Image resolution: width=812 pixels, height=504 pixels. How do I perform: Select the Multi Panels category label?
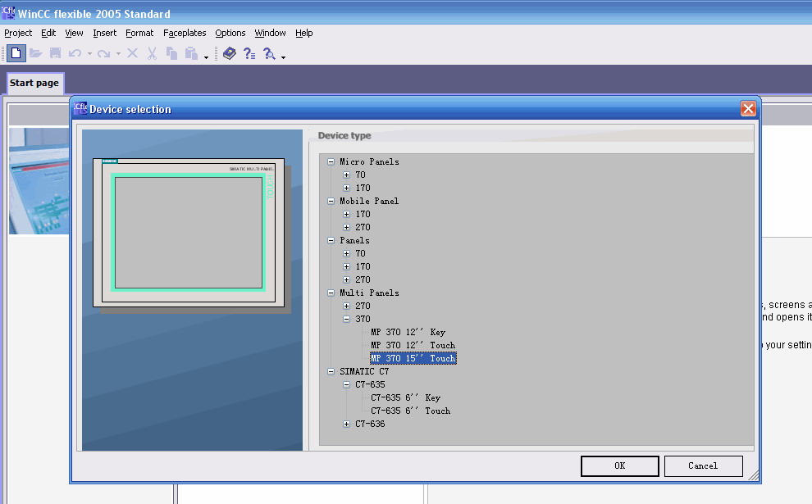(369, 293)
